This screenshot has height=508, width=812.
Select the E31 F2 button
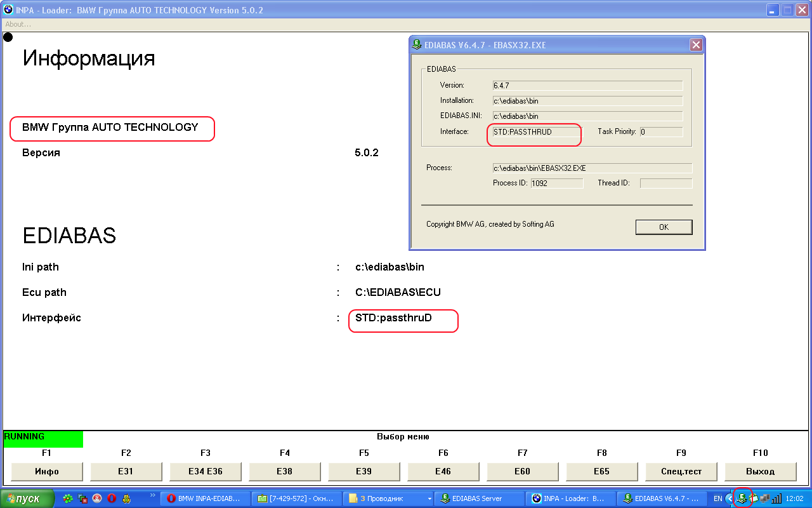[x=127, y=471]
